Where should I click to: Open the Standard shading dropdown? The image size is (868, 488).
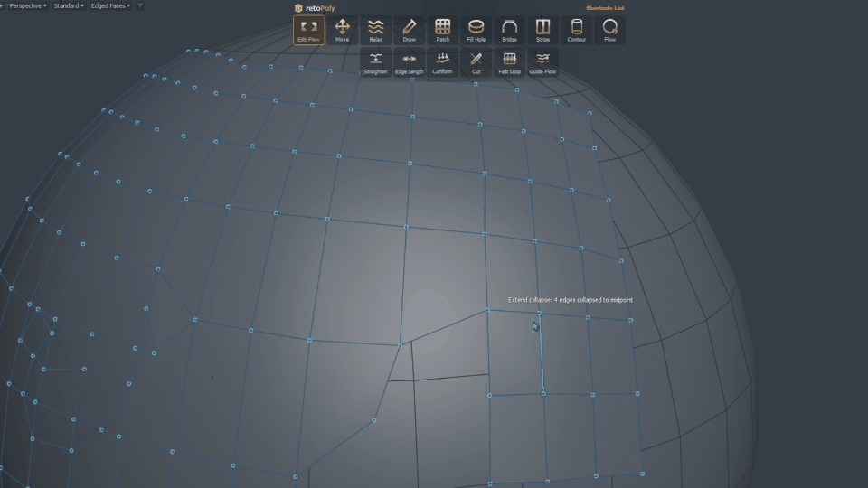[x=69, y=5]
